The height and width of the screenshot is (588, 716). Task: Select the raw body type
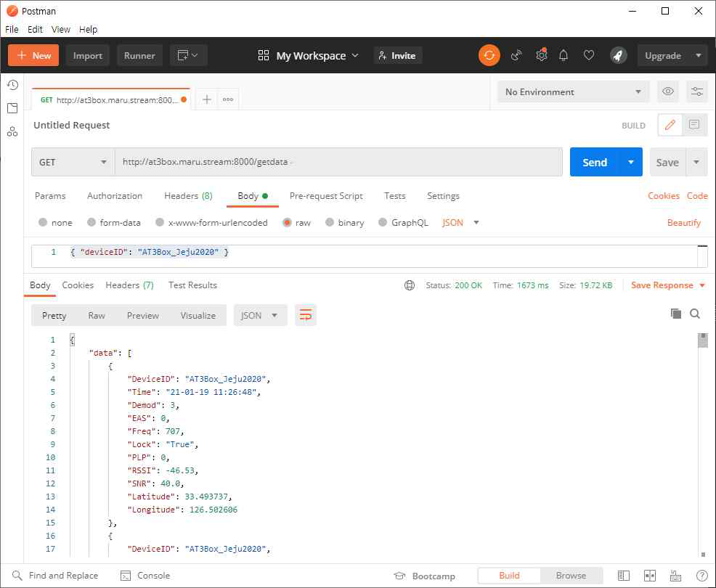point(287,222)
